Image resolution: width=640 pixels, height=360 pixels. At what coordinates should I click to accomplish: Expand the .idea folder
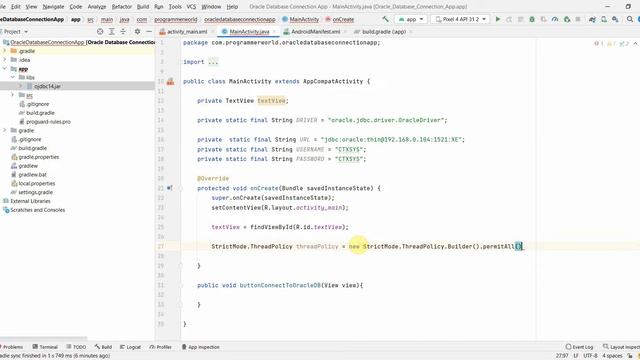click(5, 60)
